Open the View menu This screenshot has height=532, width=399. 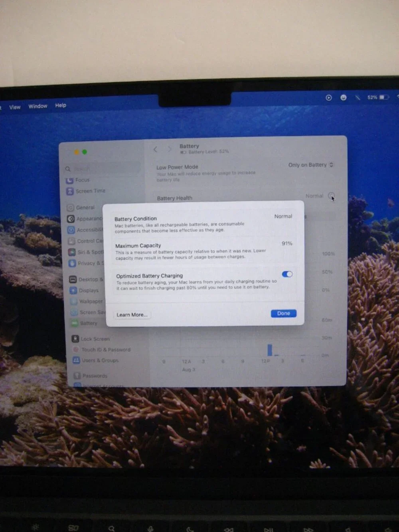[15, 107]
